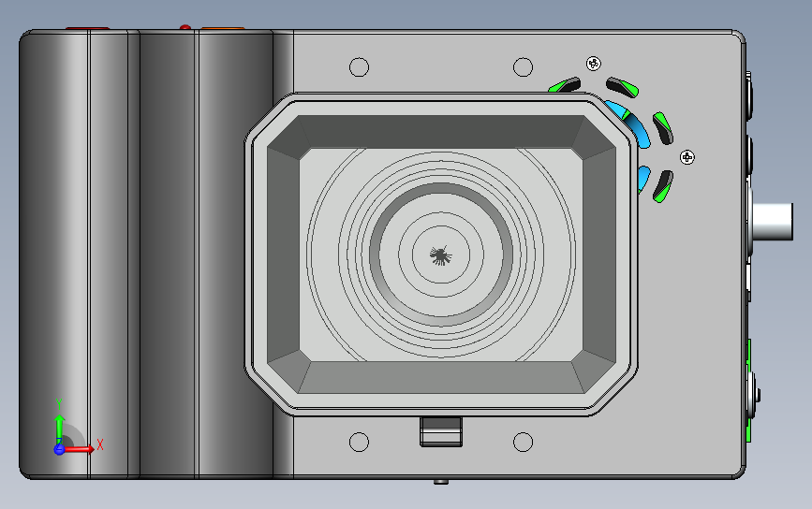The height and width of the screenshot is (509, 812).
Task: Select the upper Phillips screw head near dial
Action: click(x=594, y=64)
